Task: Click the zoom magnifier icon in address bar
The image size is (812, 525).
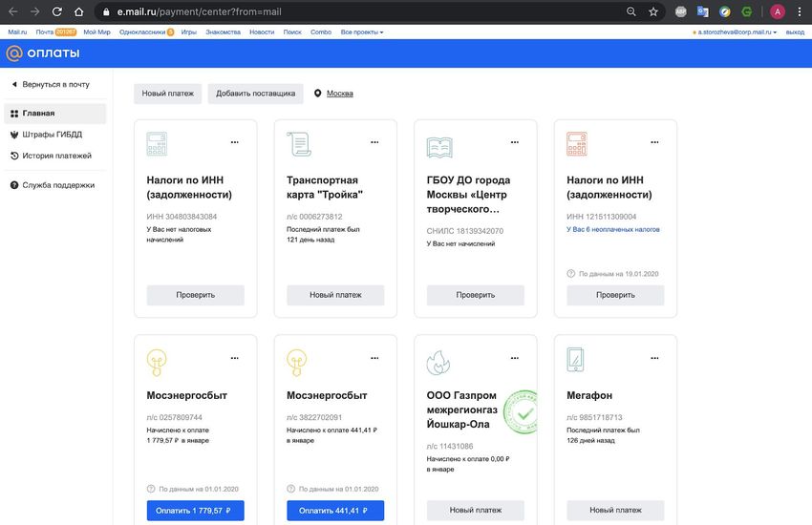Action: 630,11
